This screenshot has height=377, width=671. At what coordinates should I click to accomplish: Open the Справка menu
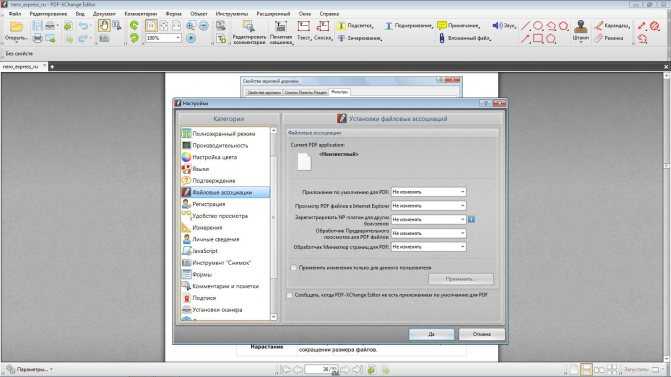[329, 14]
